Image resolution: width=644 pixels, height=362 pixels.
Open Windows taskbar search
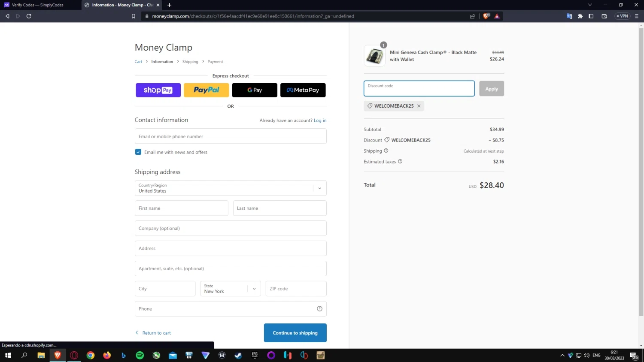24,355
